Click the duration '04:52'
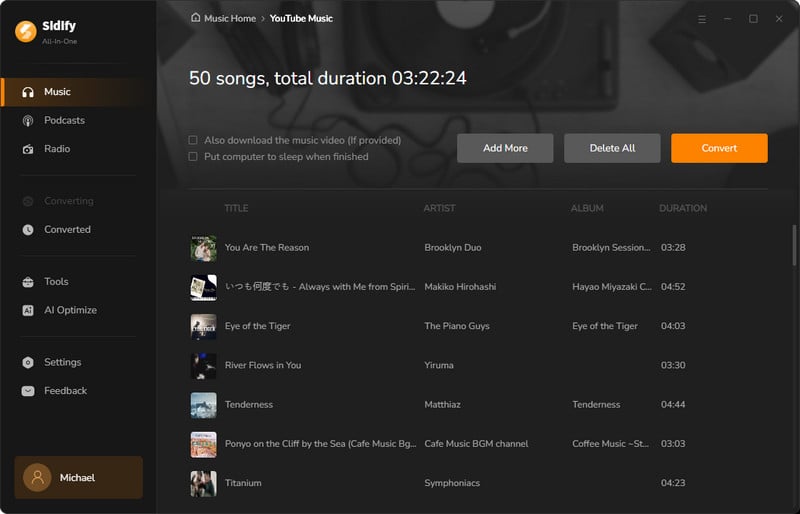Image resolution: width=800 pixels, height=514 pixels. click(673, 287)
